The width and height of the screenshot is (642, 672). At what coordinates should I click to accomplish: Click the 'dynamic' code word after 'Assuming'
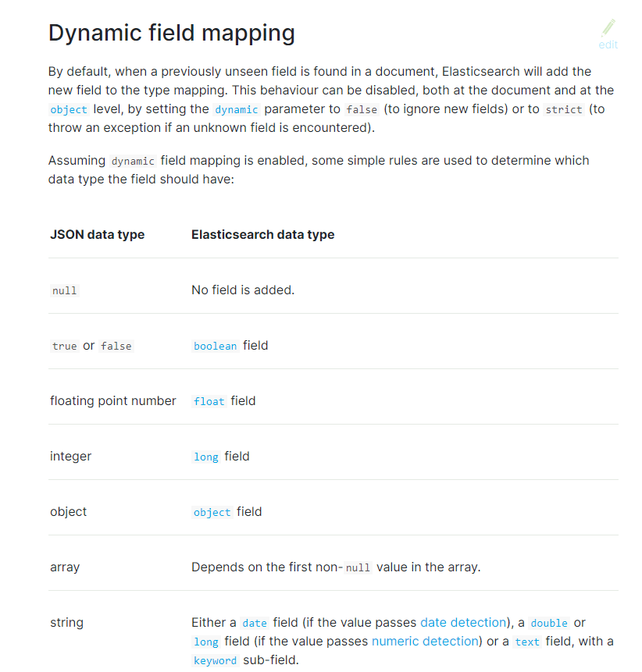click(133, 161)
